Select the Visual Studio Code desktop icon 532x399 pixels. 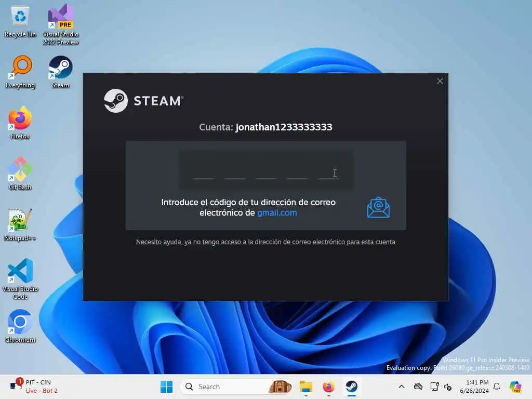pyautogui.click(x=20, y=279)
